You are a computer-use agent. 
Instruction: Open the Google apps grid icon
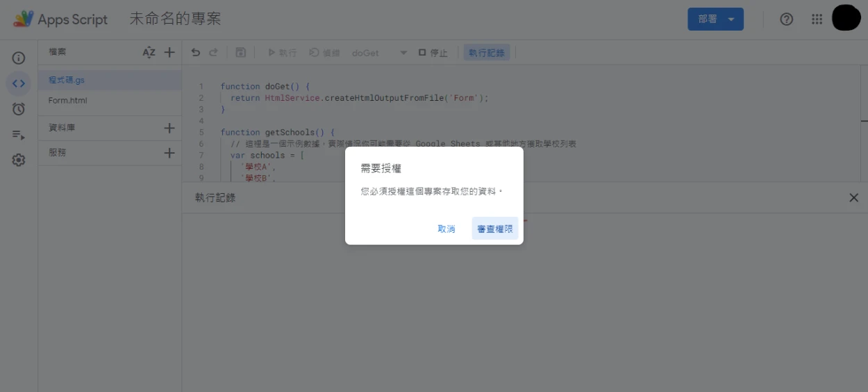817,19
